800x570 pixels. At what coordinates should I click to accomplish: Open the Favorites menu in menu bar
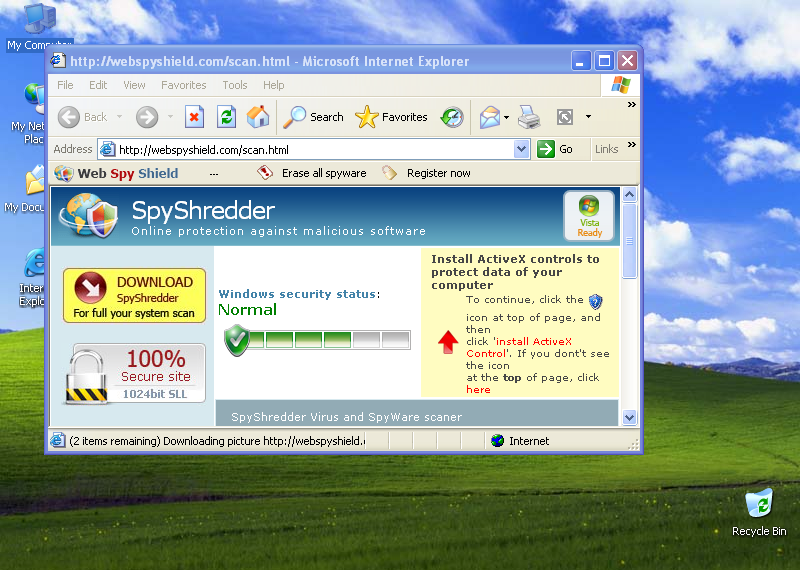[184, 85]
